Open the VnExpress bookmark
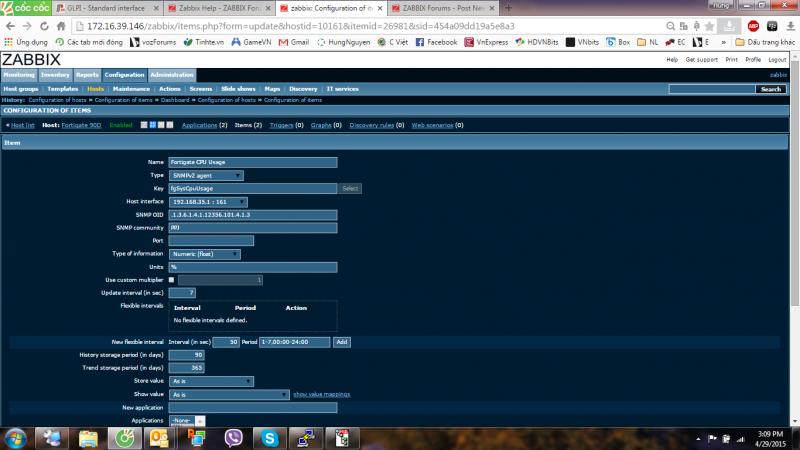 (486, 42)
